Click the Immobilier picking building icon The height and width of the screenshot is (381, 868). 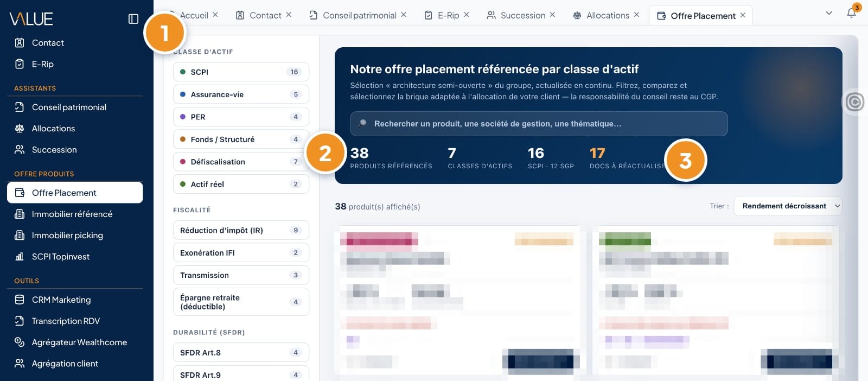20,236
